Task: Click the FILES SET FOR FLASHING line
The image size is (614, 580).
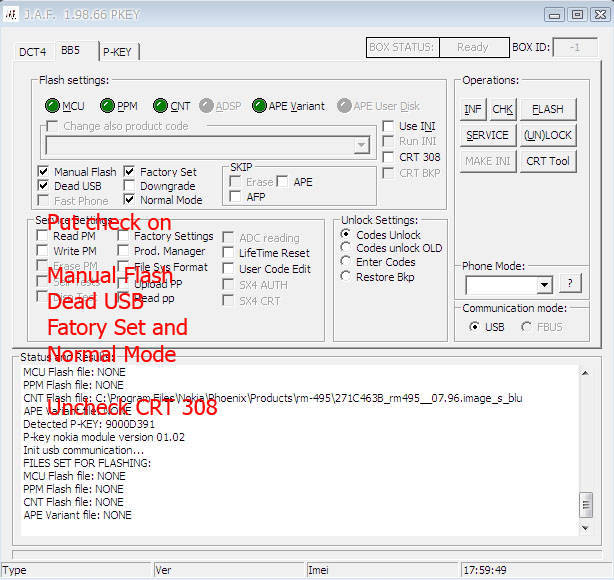Action: point(87,463)
